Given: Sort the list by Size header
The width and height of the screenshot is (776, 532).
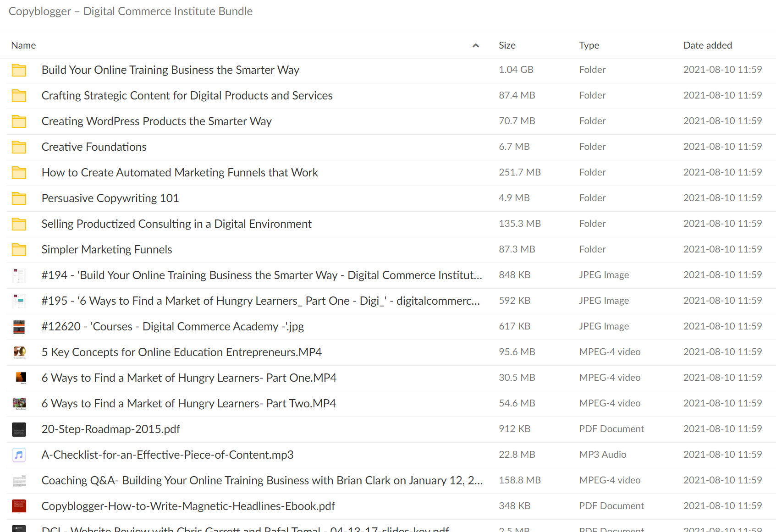Looking at the screenshot, I should [507, 45].
